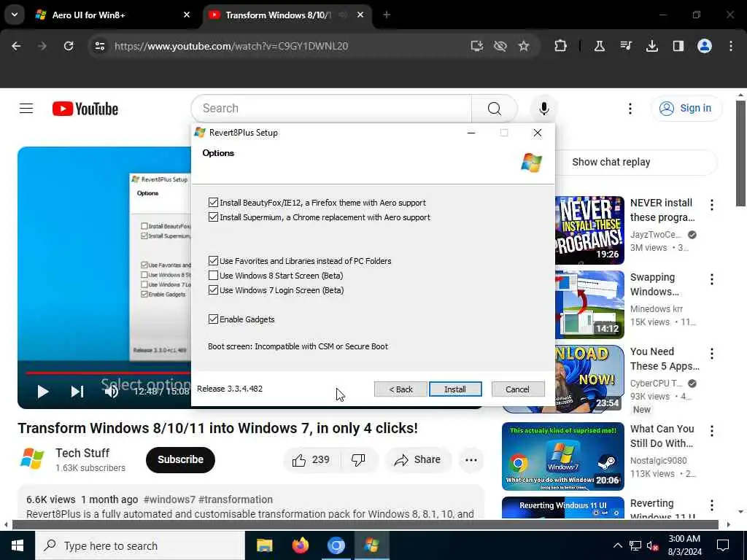Open the Windows Start button

pyautogui.click(x=18, y=545)
